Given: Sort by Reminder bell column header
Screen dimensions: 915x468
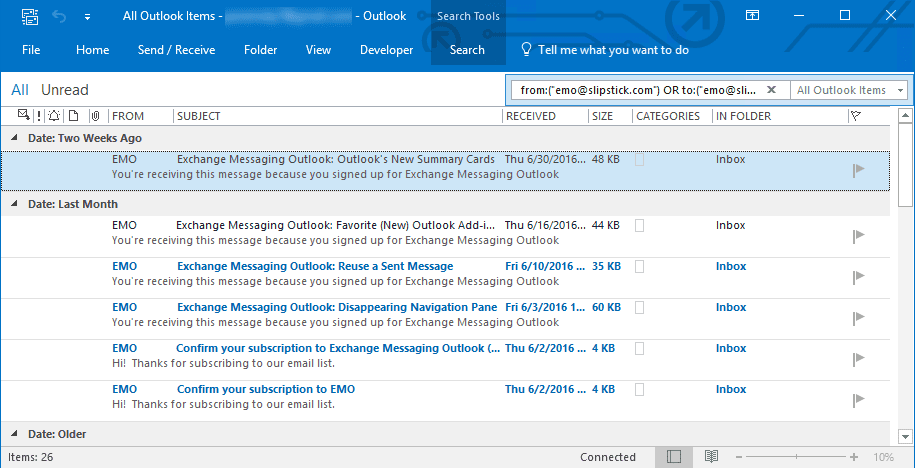Looking at the screenshot, I should point(54,116).
